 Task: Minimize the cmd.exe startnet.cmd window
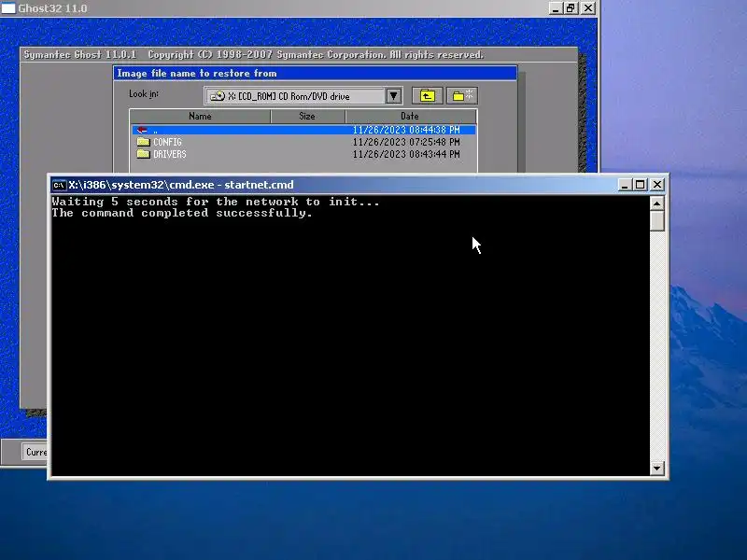pyautogui.click(x=624, y=184)
